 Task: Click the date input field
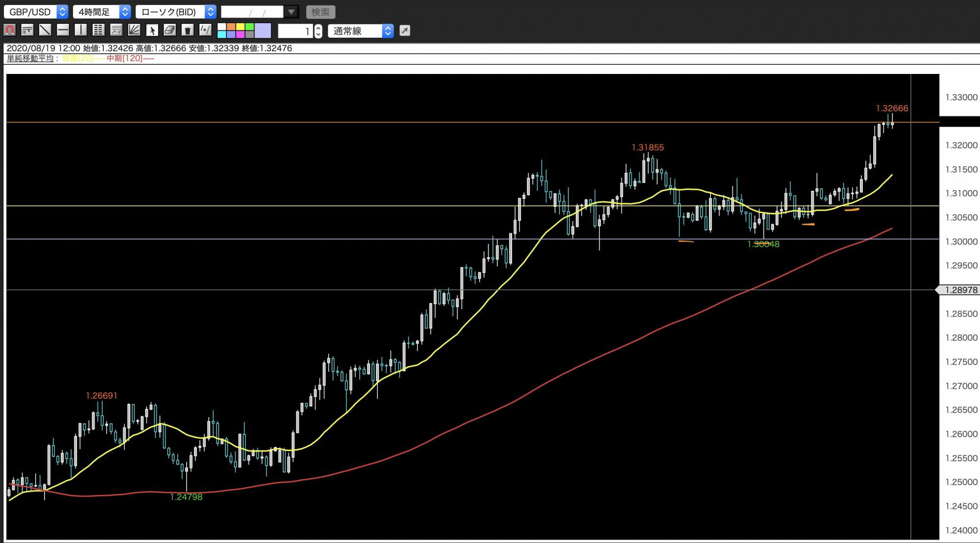coord(252,12)
